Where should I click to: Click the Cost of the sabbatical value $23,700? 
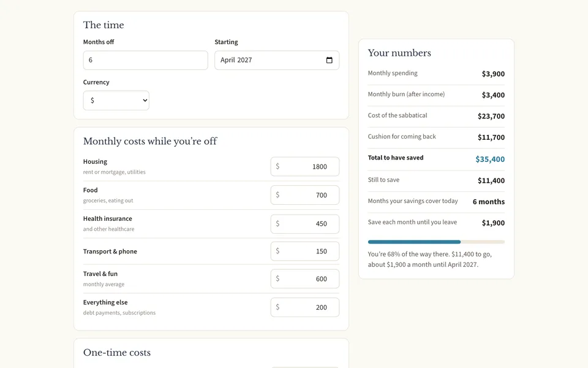coord(491,116)
